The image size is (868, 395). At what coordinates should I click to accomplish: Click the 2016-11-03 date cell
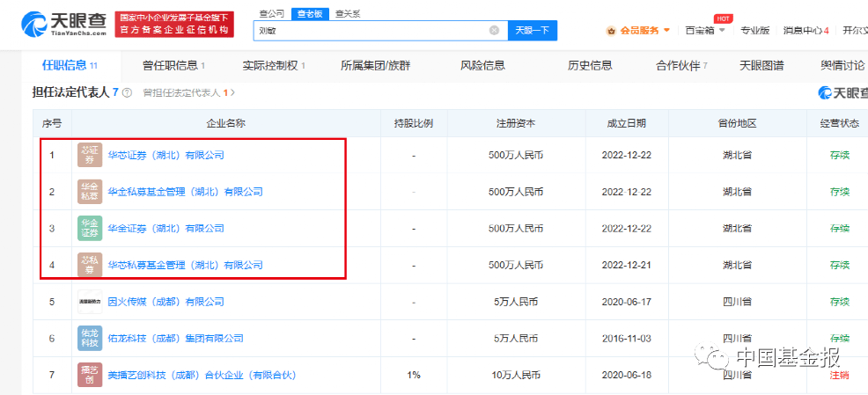(x=626, y=338)
